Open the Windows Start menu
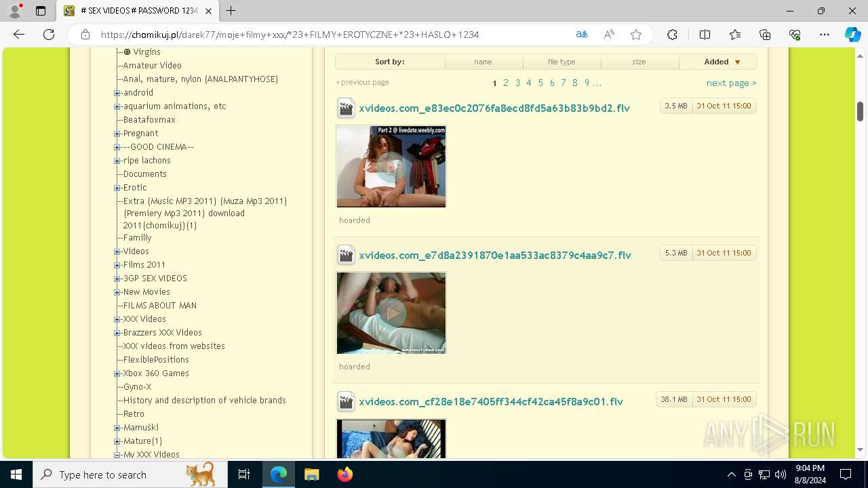 [x=16, y=474]
